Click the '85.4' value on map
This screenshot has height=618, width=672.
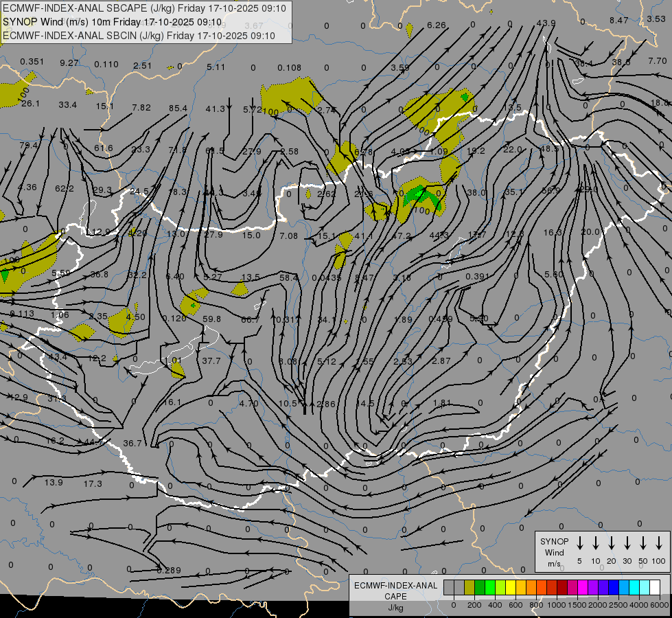(x=178, y=108)
